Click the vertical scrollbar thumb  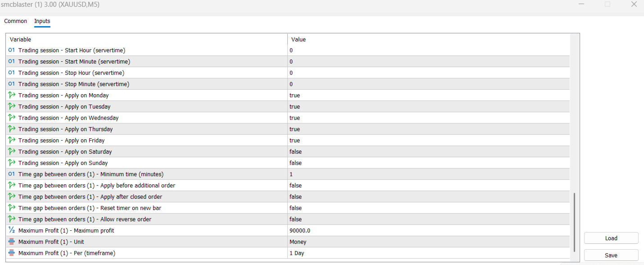point(574,222)
